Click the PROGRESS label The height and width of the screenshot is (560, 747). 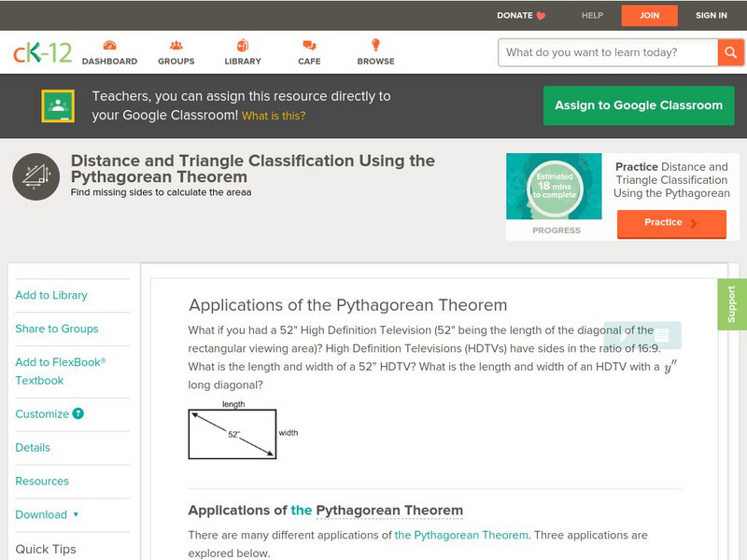coord(557,231)
